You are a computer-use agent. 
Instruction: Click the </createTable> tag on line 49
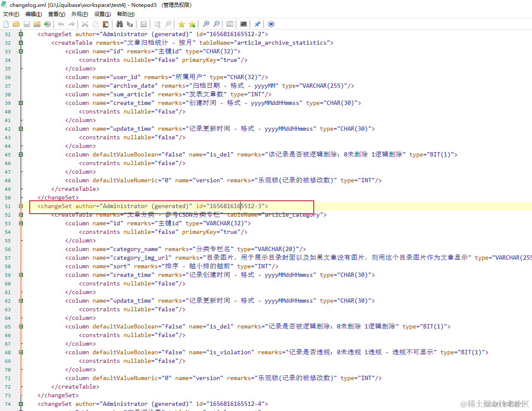click(75, 189)
